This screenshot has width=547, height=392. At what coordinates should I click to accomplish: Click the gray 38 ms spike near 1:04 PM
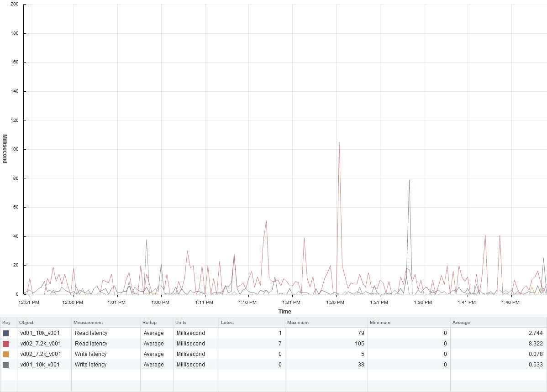tap(147, 240)
